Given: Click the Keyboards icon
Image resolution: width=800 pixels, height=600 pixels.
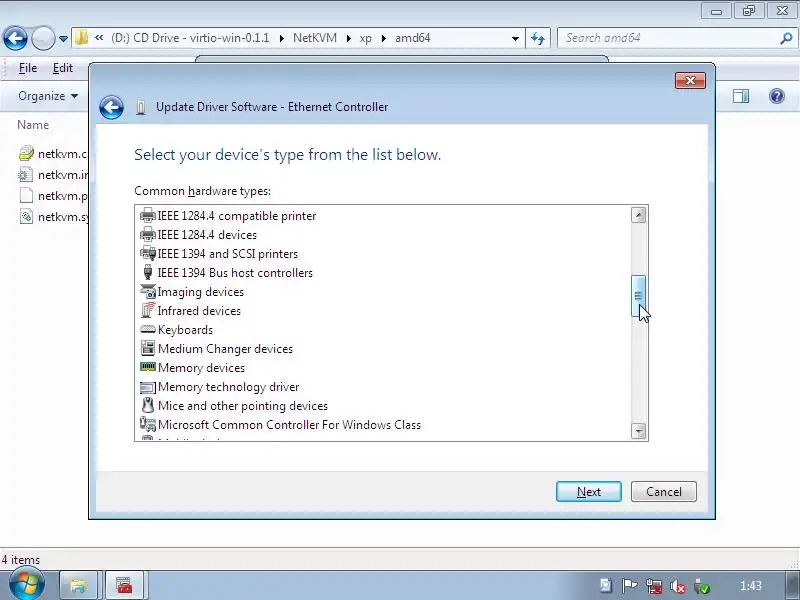Looking at the screenshot, I should tap(147, 330).
